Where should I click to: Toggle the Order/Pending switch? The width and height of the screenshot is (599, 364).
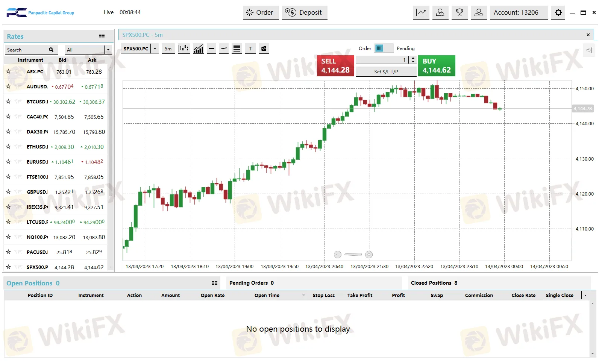coord(384,48)
